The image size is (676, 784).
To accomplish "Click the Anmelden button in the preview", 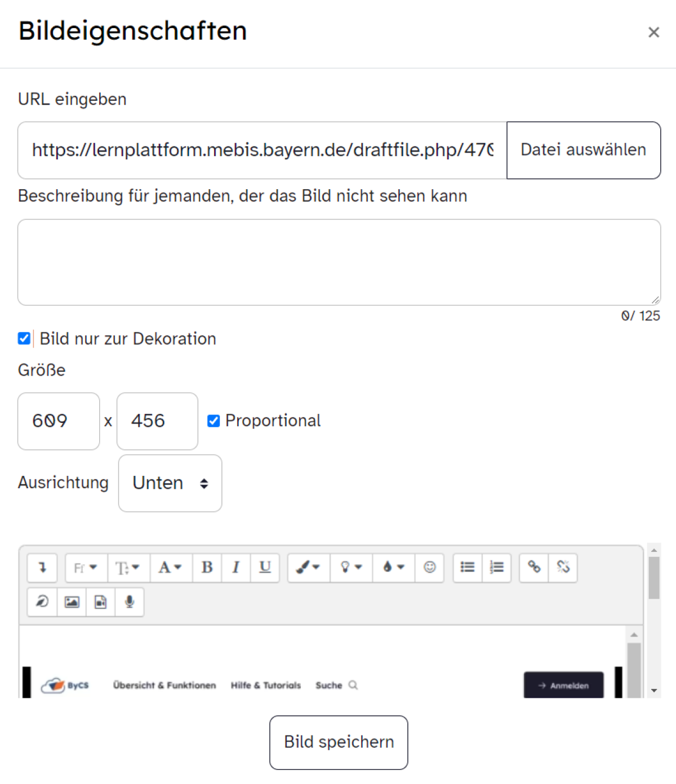I will click(x=563, y=685).
